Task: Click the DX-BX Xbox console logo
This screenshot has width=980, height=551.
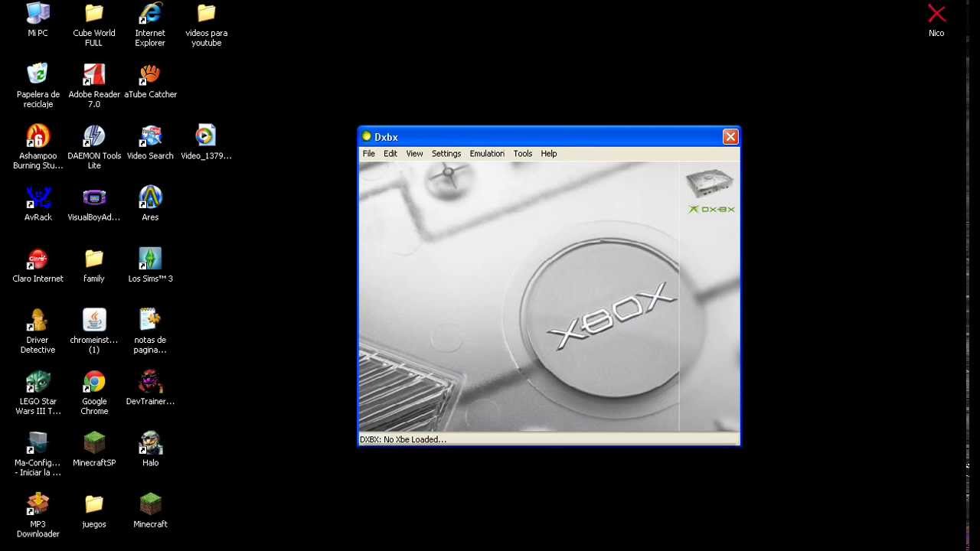Action: pos(710,191)
